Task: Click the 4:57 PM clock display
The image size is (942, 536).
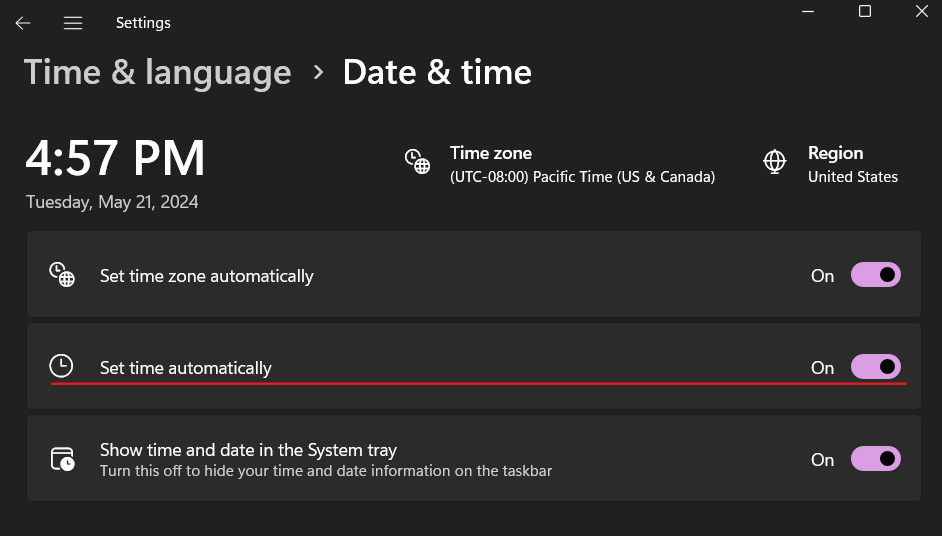Action: click(x=115, y=158)
